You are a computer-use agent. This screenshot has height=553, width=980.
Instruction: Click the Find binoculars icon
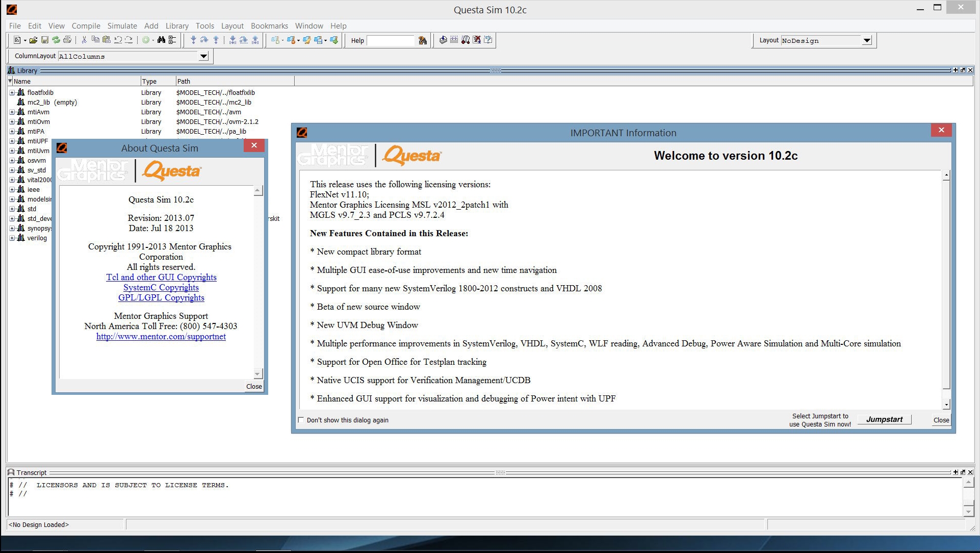coord(161,40)
